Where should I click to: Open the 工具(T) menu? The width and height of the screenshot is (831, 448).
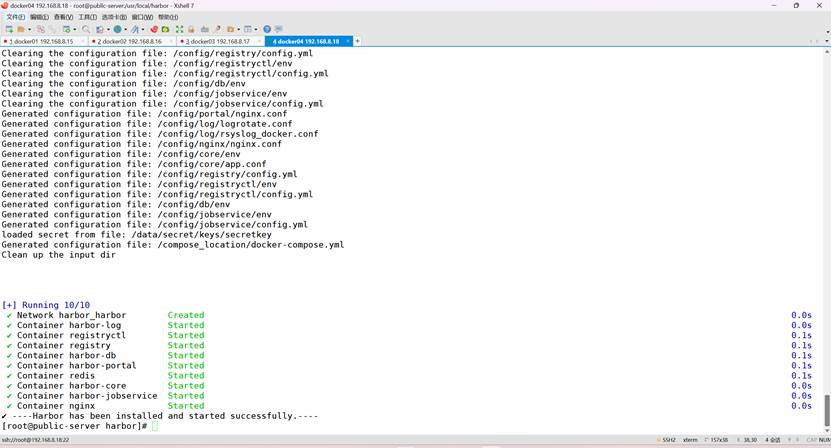(x=87, y=17)
